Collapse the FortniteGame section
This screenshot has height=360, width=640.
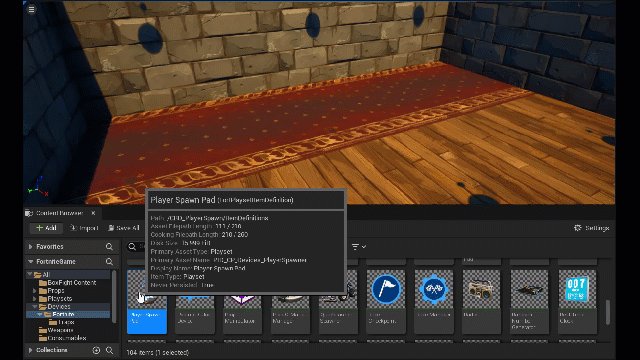coord(30,262)
